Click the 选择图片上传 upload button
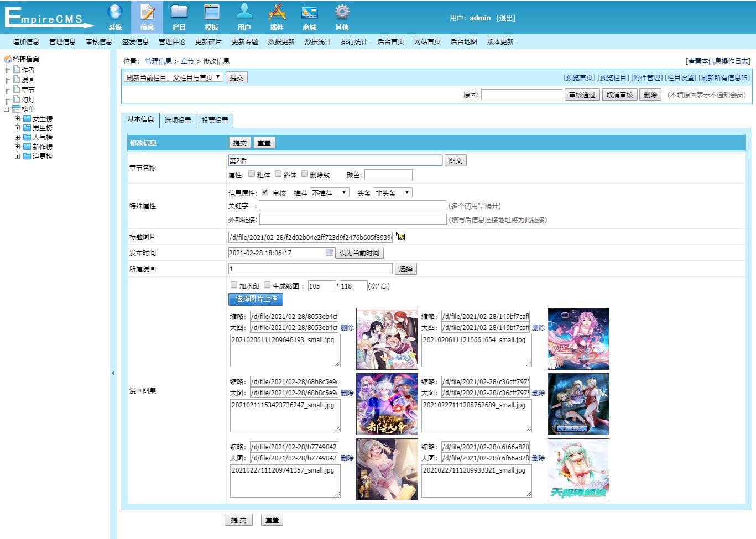The width and height of the screenshot is (756, 539). tap(255, 299)
